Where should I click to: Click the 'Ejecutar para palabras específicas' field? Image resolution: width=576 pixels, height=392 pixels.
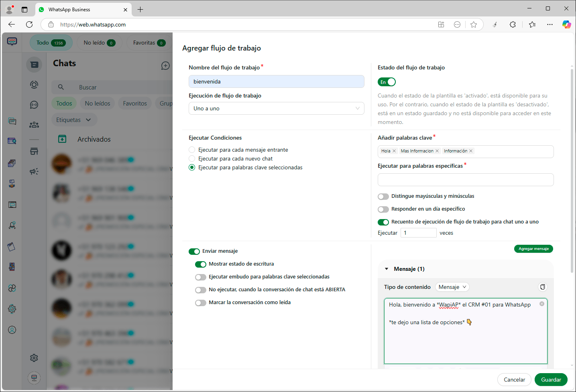[x=465, y=180]
